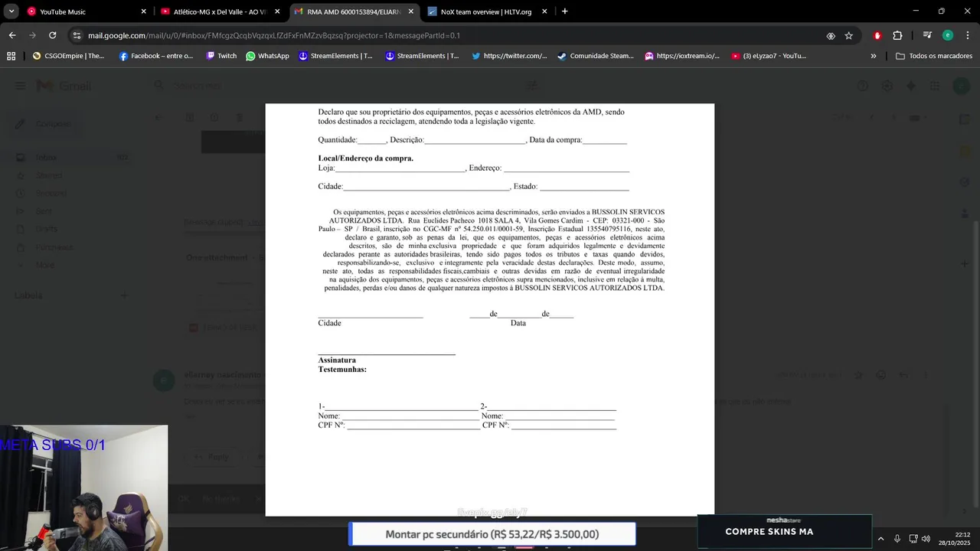Open Gmail Settings gear icon
980x551 pixels.
[x=887, y=86]
